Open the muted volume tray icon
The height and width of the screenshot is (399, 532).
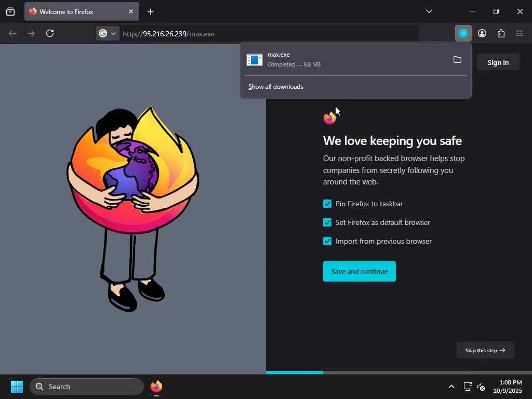[x=481, y=387]
